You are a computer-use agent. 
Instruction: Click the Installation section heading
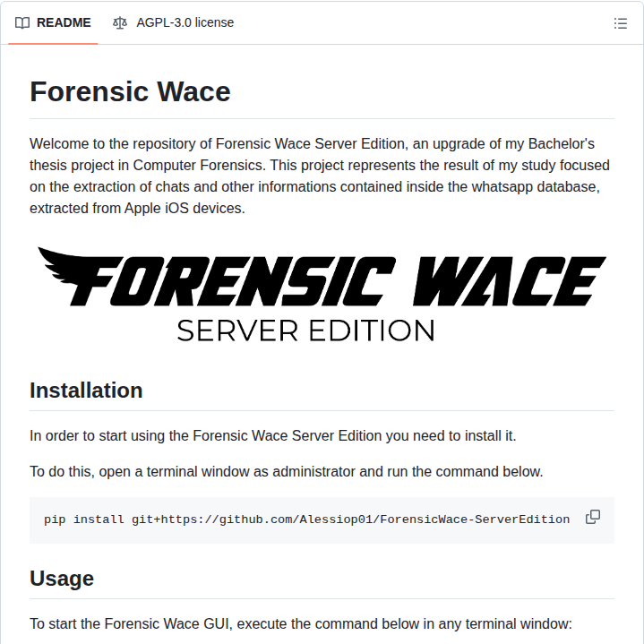[86, 391]
